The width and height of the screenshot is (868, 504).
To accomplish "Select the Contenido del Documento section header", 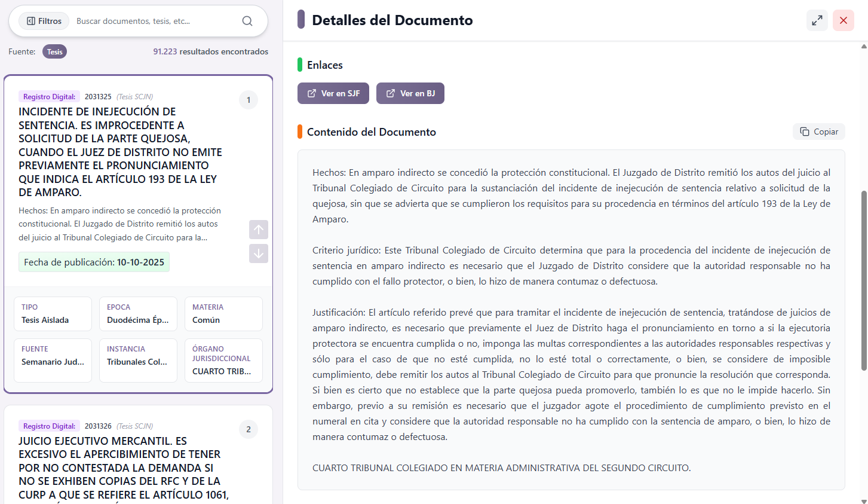I will point(371,132).
